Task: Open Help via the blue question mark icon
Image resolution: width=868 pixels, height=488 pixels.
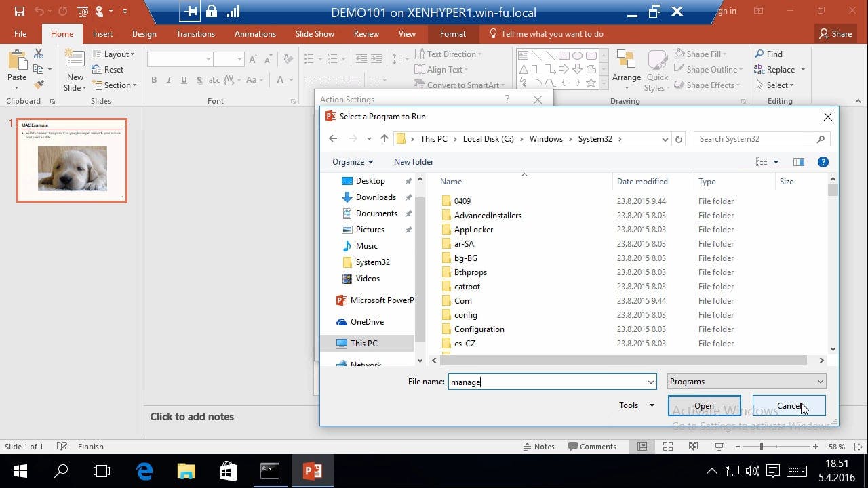Action: [x=823, y=161]
